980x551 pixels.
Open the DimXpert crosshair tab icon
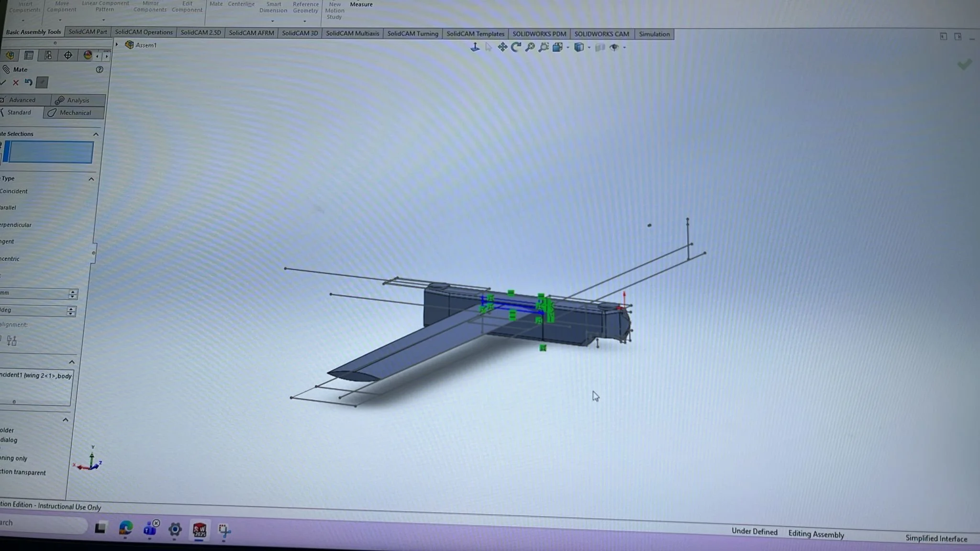click(x=68, y=55)
